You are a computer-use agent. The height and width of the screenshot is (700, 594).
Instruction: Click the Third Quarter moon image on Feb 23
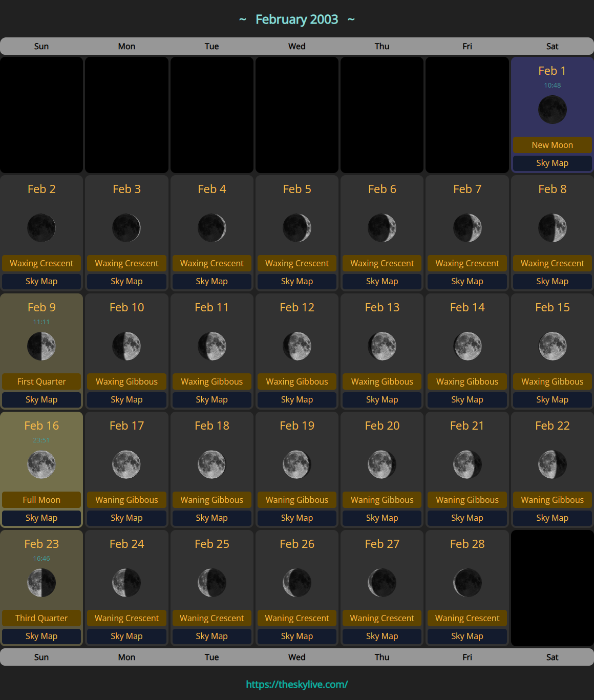pos(41,583)
